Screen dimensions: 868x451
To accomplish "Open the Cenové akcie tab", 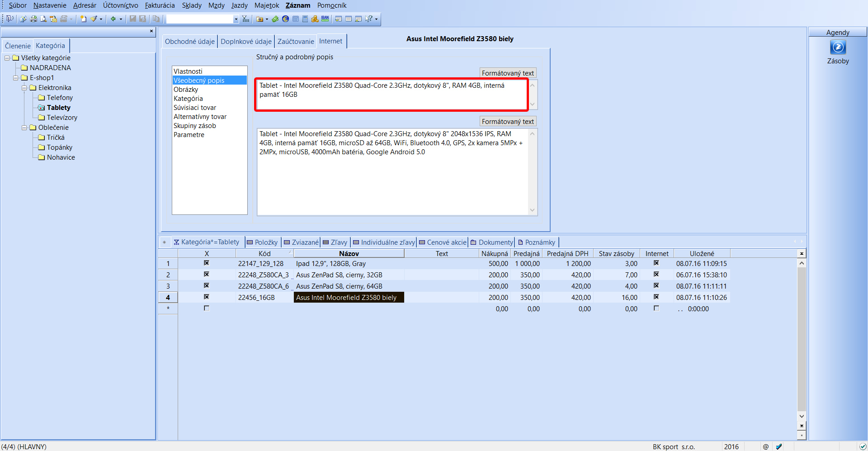I will (x=443, y=242).
